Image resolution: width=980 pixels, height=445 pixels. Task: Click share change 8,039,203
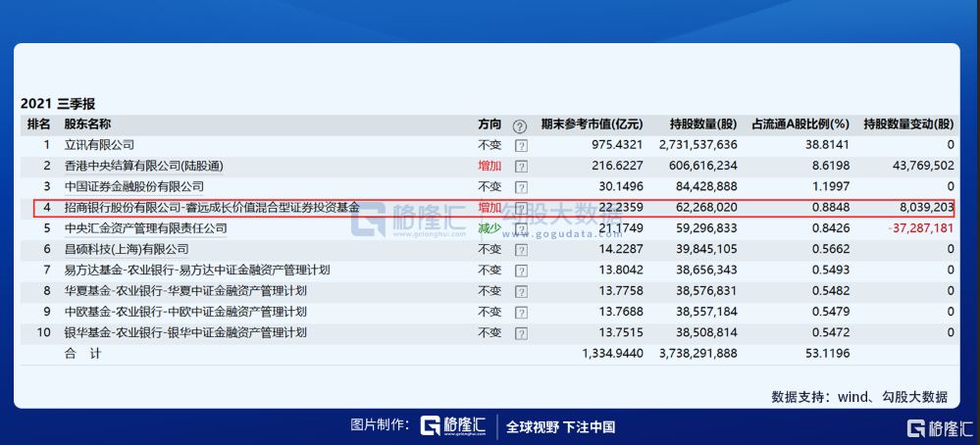click(x=927, y=207)
